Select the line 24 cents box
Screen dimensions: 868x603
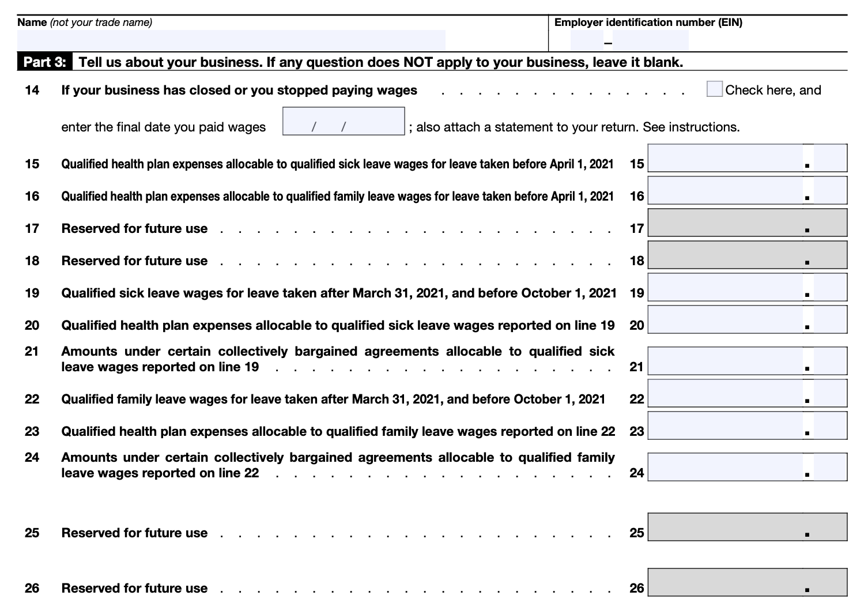pyautogui.click(x=830, y=467)
